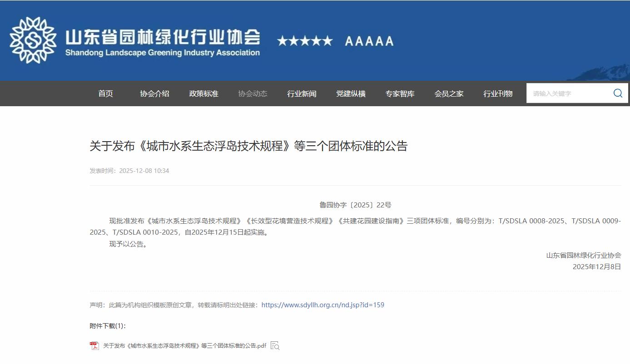The image size is (630, 364).
Task: Click the five-star rating graphic in header
Action: tap(305, 41)
